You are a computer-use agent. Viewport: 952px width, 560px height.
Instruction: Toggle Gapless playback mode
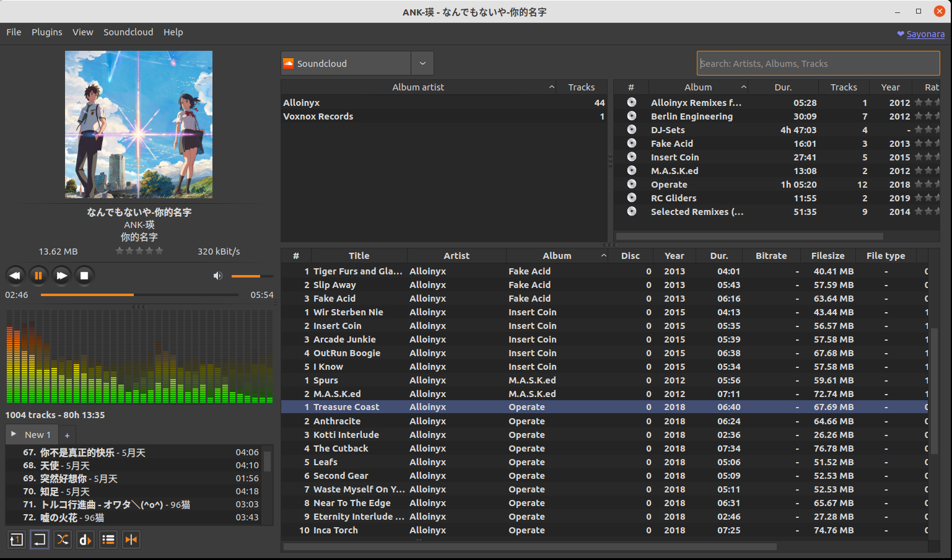tap(131, 540)
